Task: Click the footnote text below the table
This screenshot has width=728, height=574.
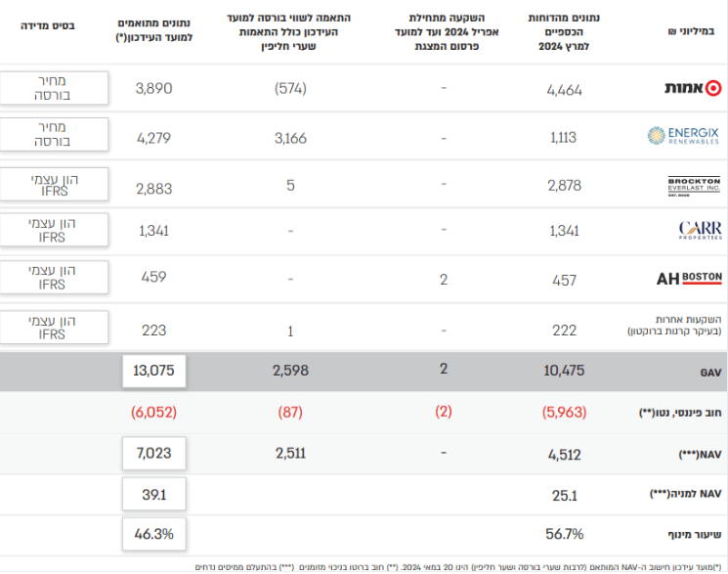Action: pos(457,567)
